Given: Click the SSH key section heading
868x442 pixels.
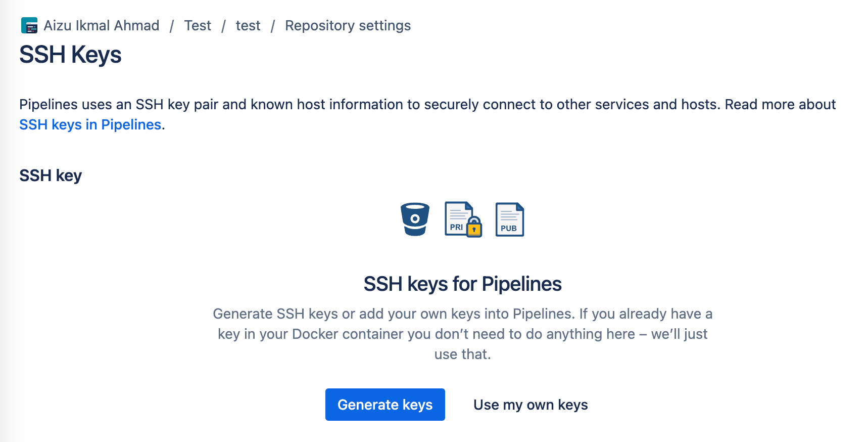Looking at the screenshot, I should [x=51, y=175].
